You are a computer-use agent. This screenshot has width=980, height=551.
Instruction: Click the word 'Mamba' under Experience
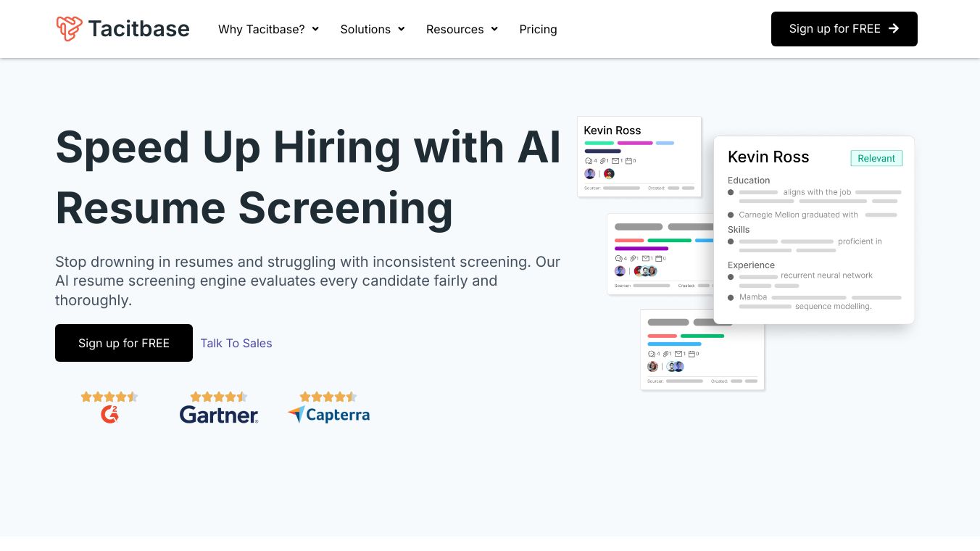[753, 297]
